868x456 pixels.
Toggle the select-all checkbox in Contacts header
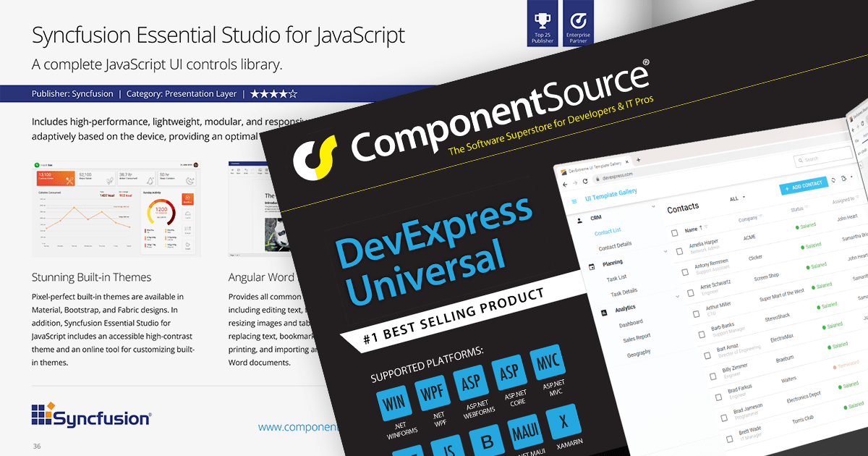675,232
